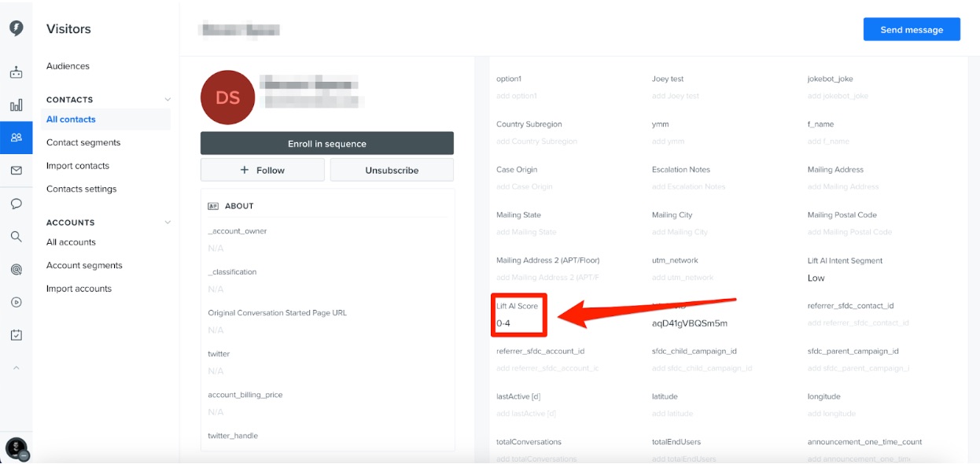Open All accounts
Image resolution: width=980 pixels, height=464 pixels.
[71, 242]
